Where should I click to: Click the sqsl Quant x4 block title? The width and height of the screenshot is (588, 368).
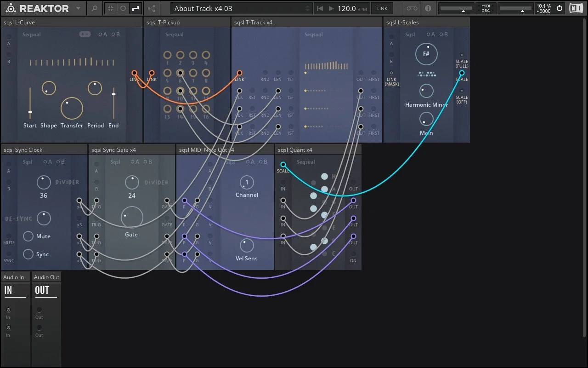point(295,149)
